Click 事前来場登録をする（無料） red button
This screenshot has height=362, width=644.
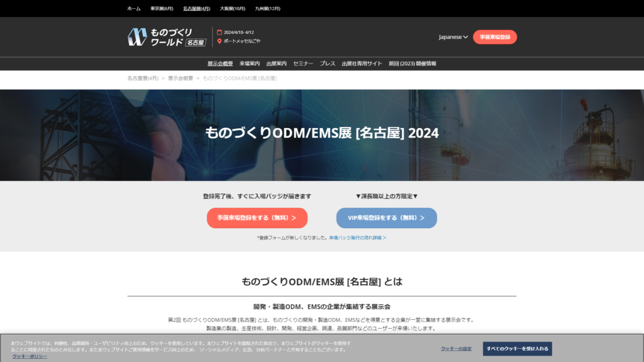point(257,218)
